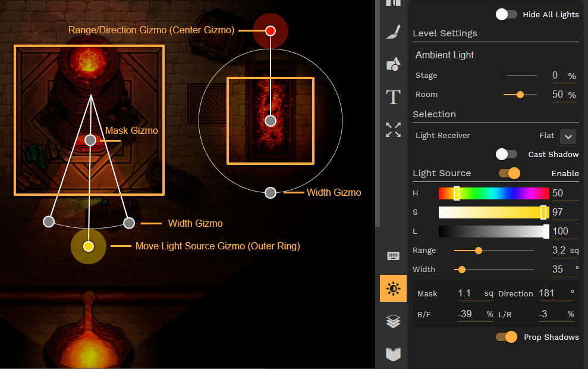The image size is (588, 369).
Task: Click the circle's bottom Width Gizmo handle
Action: [271, 193]
